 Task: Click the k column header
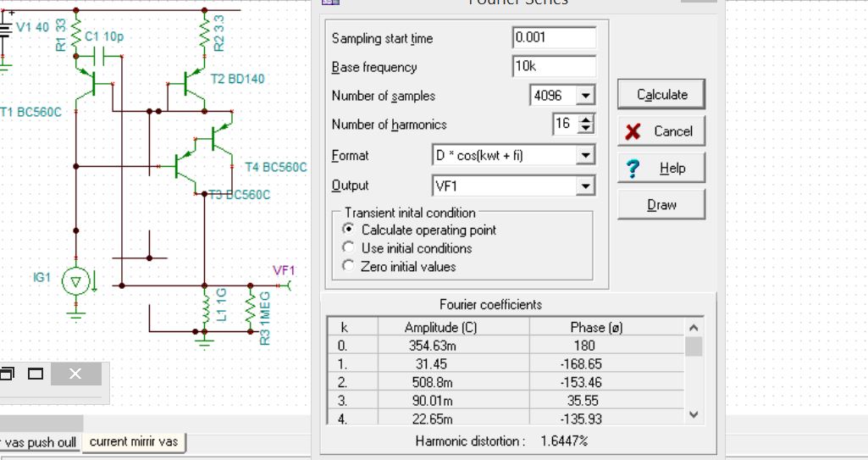[352, 327]
